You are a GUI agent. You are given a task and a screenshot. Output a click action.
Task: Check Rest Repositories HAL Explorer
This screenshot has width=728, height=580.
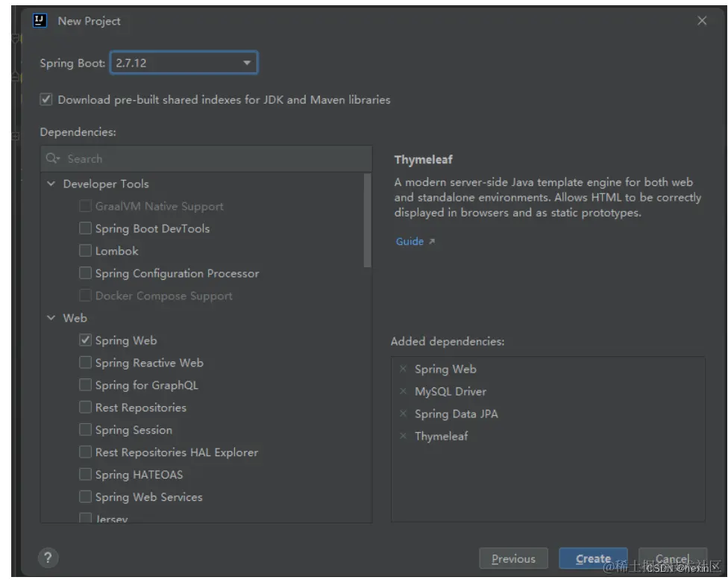[85, 452]
